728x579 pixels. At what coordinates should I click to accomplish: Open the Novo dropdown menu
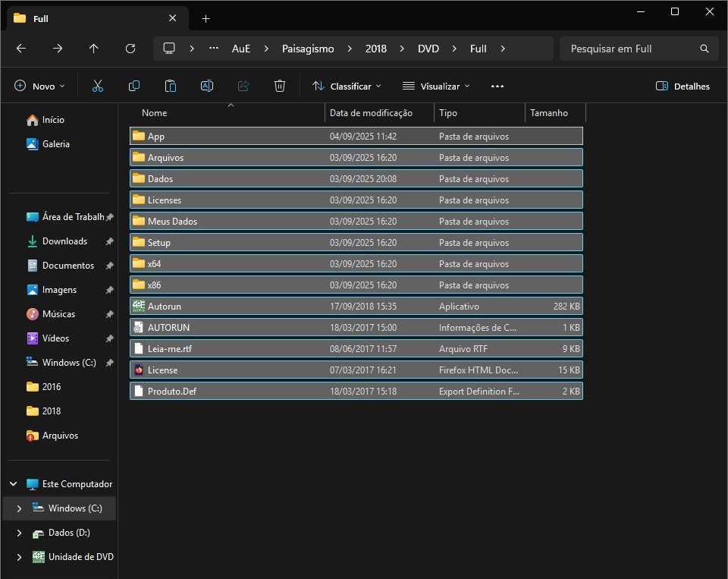coord(40,87)
